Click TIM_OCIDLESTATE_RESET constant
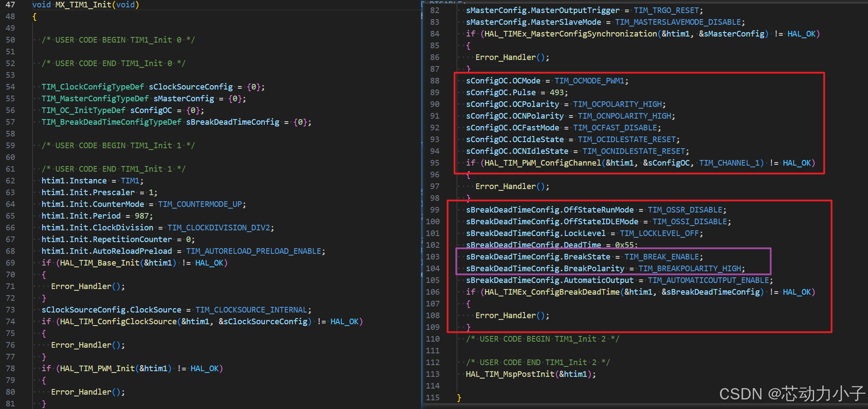868x409 pixels. coord(627,140)
